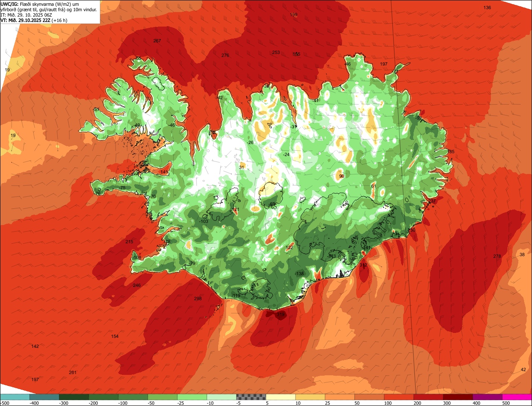Click the '-24' value over central Iceland

[286, 154]
